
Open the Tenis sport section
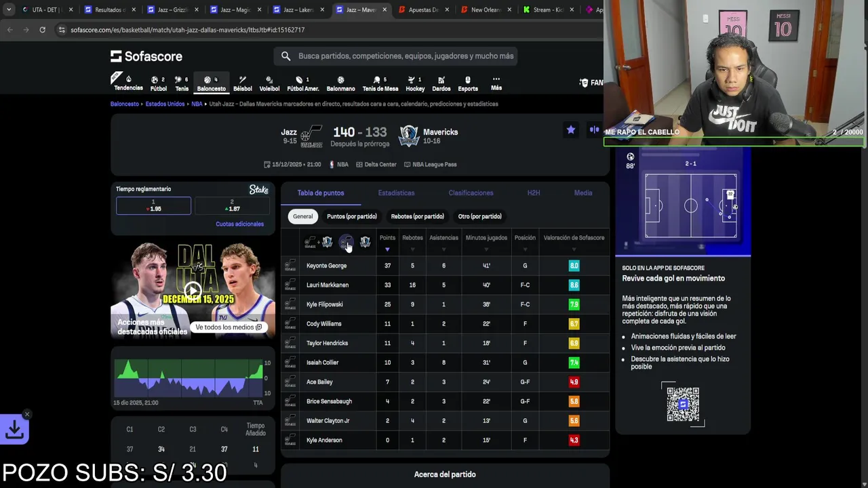[182, 83]
